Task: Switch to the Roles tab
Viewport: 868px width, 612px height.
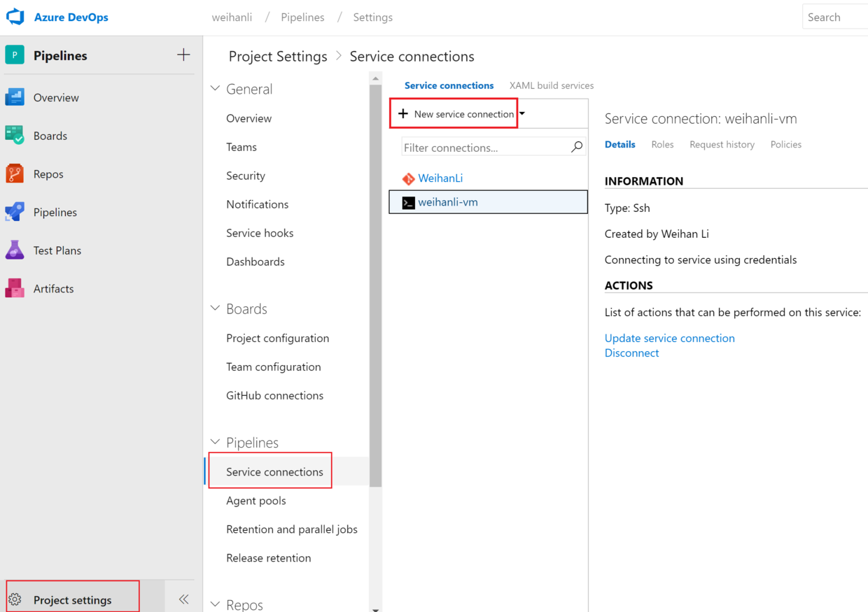Action: 662,144
